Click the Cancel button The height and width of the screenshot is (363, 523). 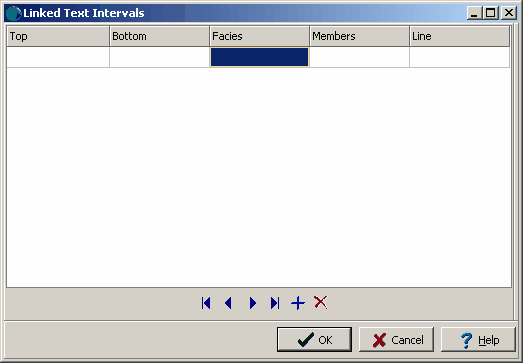click(396, 340)
